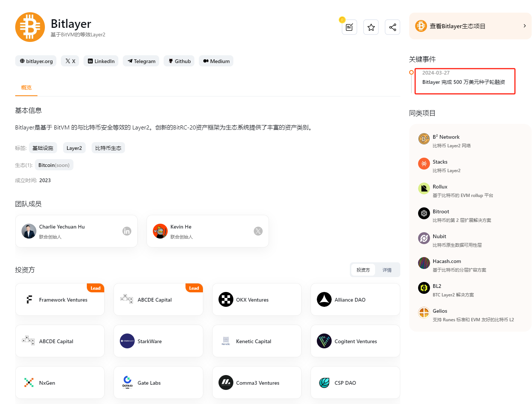Click the NxGen logo icon
The height and width of the screenshot is (404, 532).
[29, 382]
